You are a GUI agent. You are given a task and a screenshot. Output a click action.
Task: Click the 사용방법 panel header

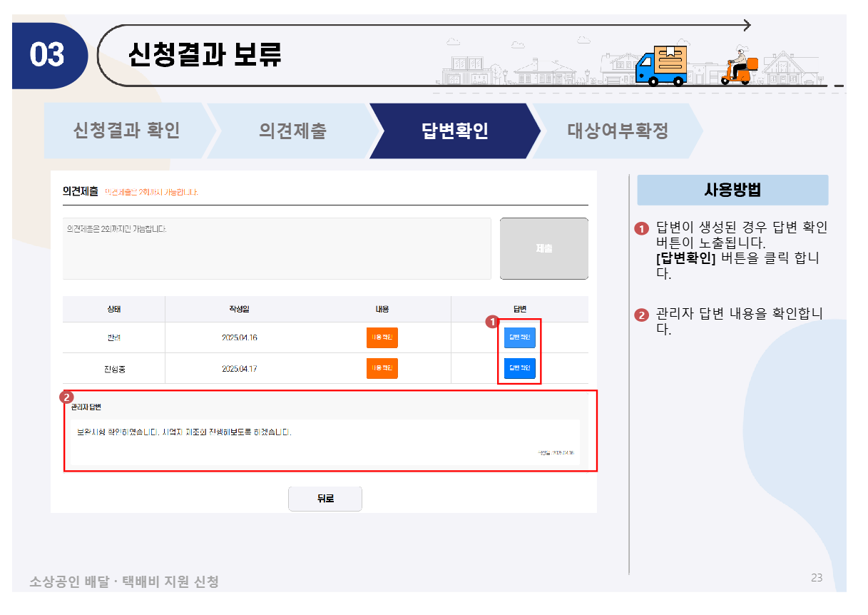click(x=734, y=190)
